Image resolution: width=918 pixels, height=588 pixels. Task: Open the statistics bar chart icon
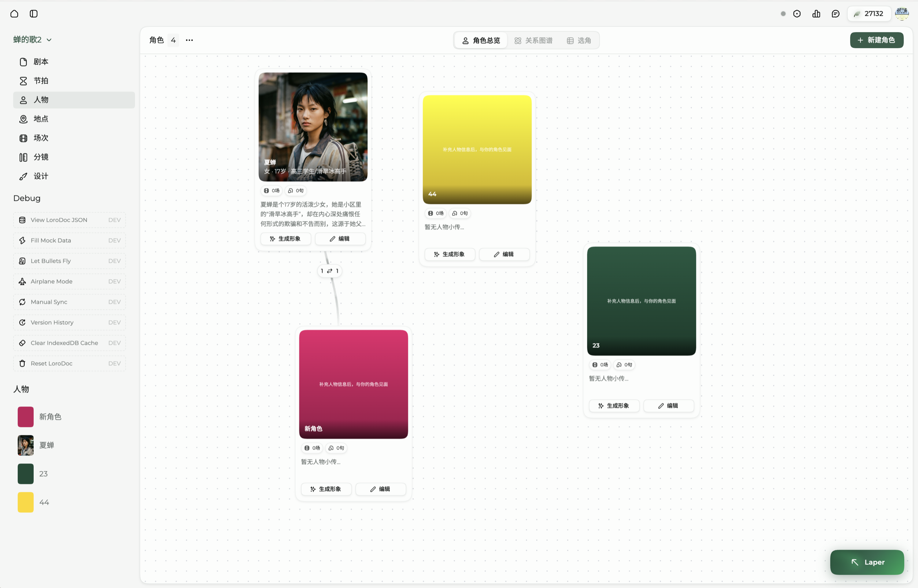pos(816,14)
